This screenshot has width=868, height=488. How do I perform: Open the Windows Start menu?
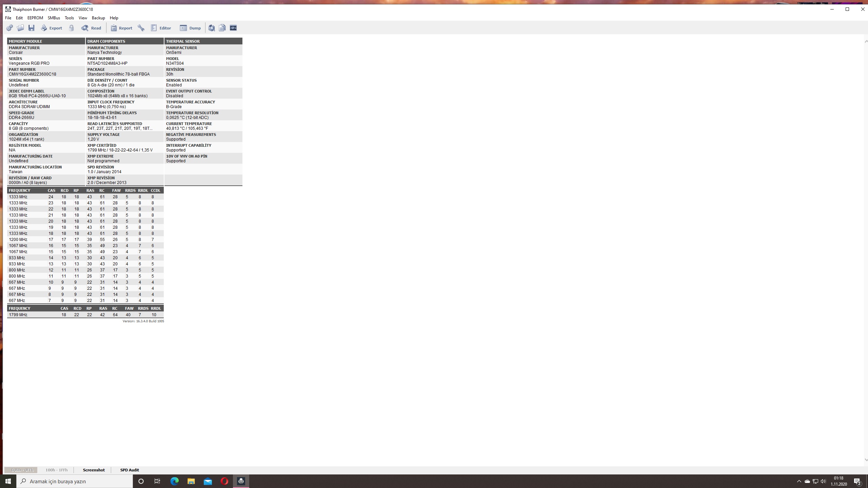8,481
